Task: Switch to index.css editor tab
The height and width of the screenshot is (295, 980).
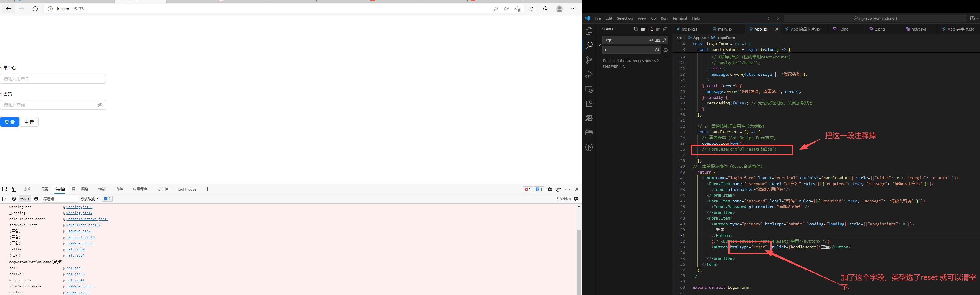Action: pos(689,29)
